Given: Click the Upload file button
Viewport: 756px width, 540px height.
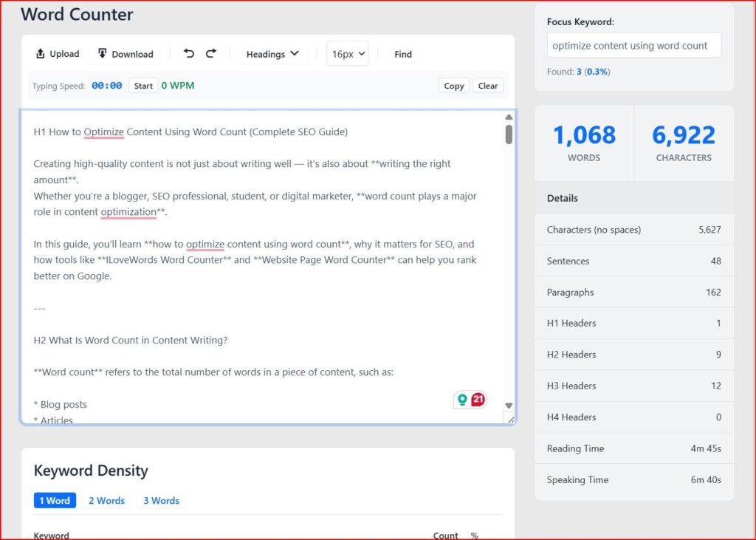Looking at the screenshot, I should [58, 54].
